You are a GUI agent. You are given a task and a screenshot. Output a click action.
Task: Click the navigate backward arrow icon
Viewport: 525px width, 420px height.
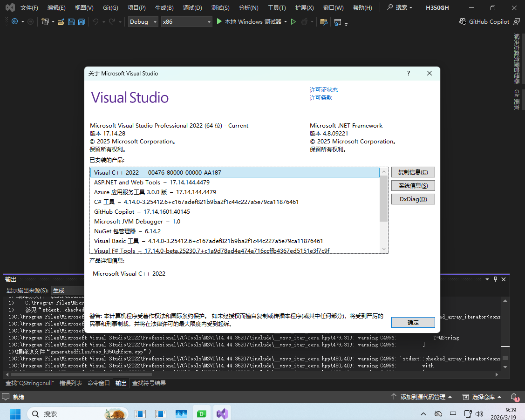pyautogui.click(x=14, y=22)
